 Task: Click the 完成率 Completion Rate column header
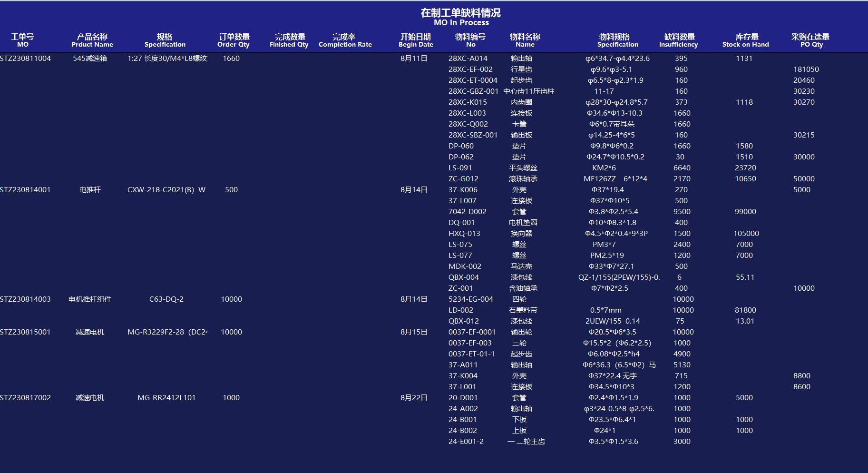345,40
